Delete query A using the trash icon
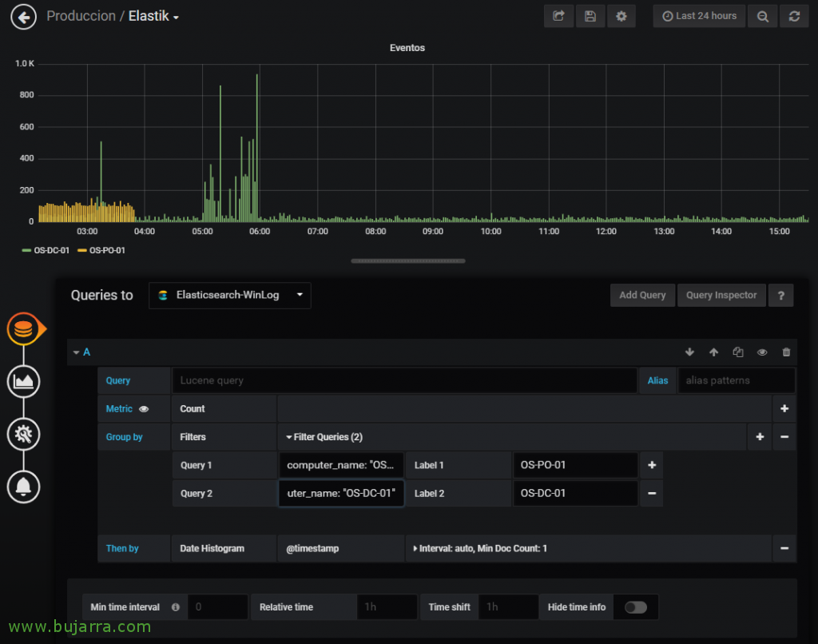The width and height of the screenshot is (818, 644). 786,352
